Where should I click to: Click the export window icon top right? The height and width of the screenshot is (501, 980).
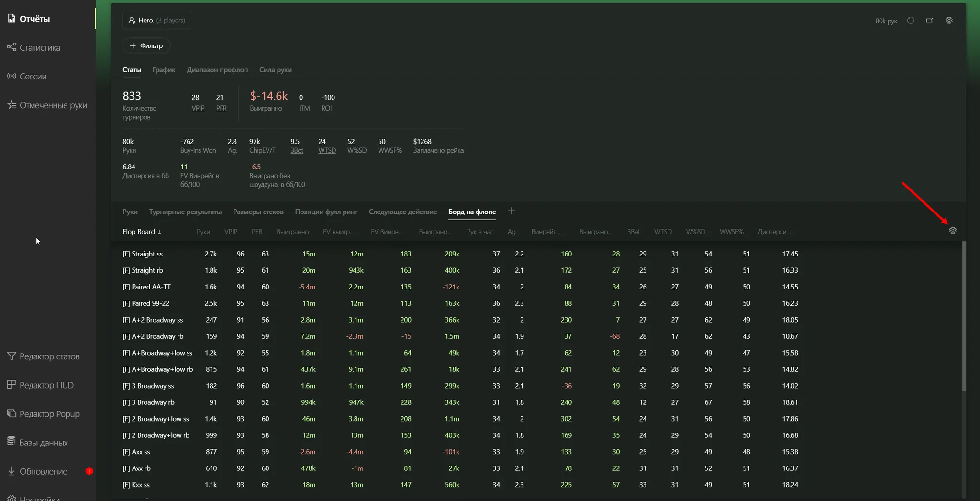pyautogui.click(x=929, y=21)
